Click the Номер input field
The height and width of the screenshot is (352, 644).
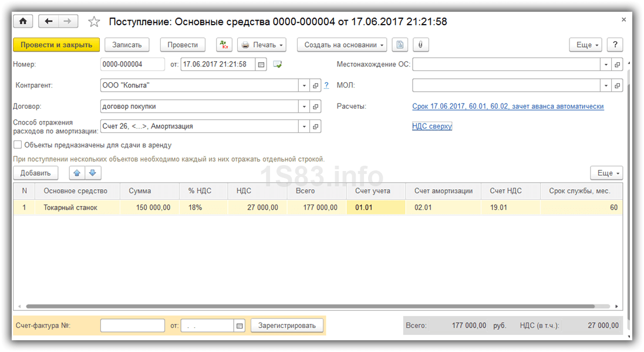(132, 65)
